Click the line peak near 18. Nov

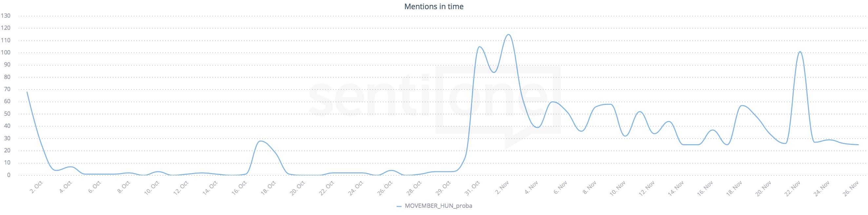tap(741, 106)
